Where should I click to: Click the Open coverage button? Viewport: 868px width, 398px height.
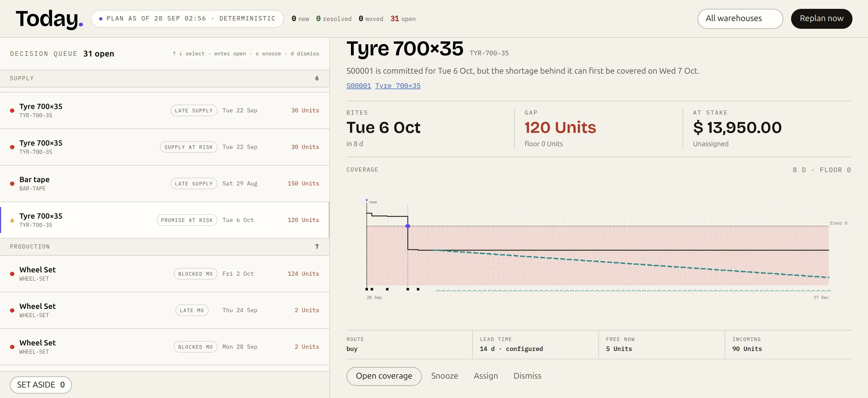pos(384,376)
